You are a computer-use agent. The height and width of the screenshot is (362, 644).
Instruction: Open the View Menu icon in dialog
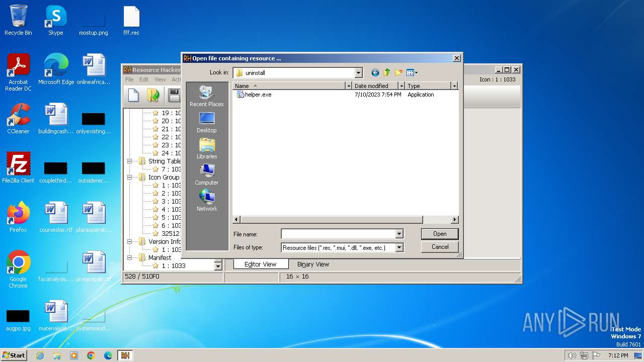pyautogui.click(x=412, y=73)
